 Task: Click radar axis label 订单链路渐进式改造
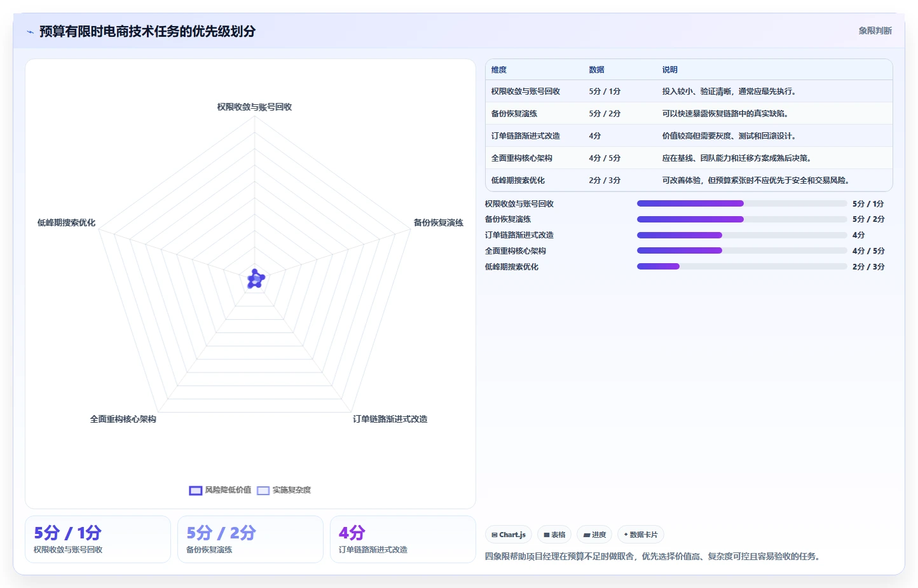pyautogui.click(x=390, y=419)
